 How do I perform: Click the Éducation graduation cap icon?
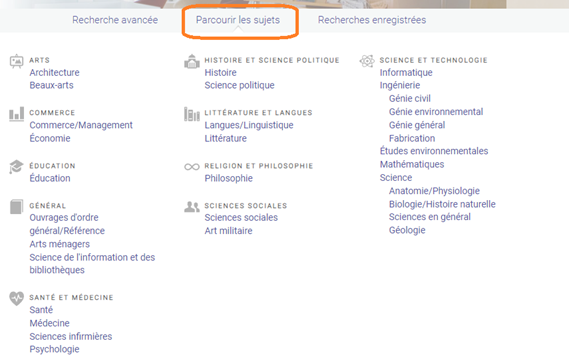click(x=16, y=167)
